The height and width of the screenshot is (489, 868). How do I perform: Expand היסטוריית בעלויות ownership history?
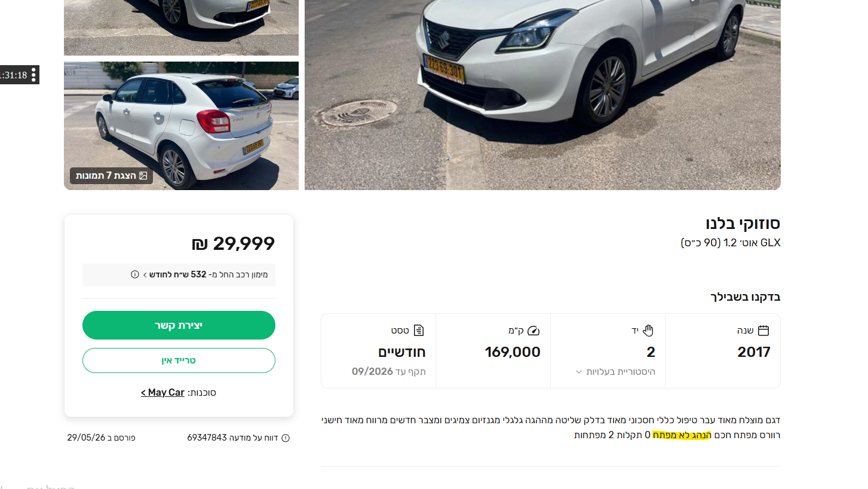click(614, 372)
